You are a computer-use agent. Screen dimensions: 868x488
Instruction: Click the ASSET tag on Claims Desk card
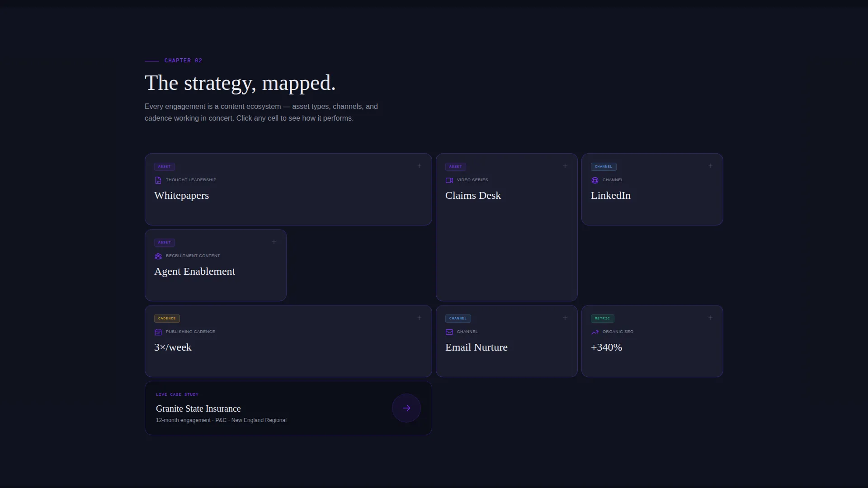pyautogui.click(x=456, y=167)
